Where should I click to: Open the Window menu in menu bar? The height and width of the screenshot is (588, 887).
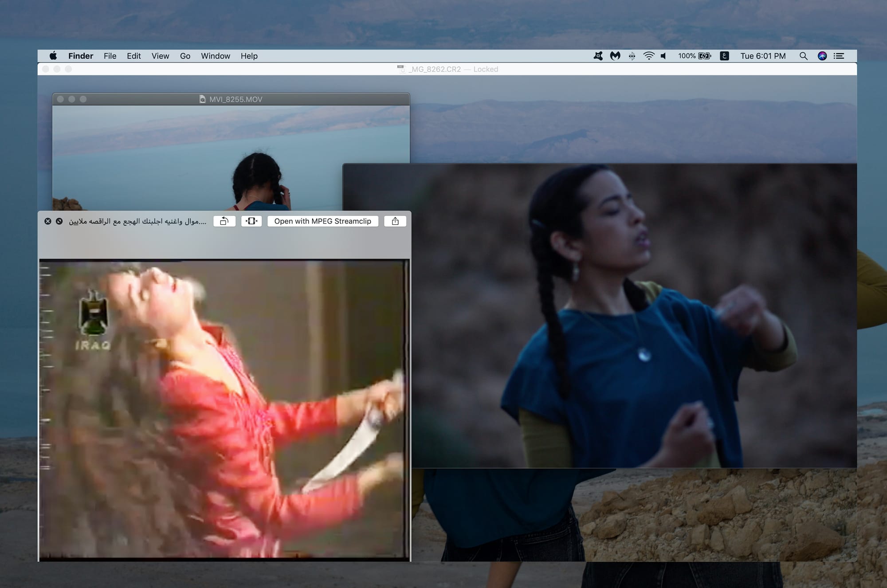pyautogui.click(x=215, y=56)
